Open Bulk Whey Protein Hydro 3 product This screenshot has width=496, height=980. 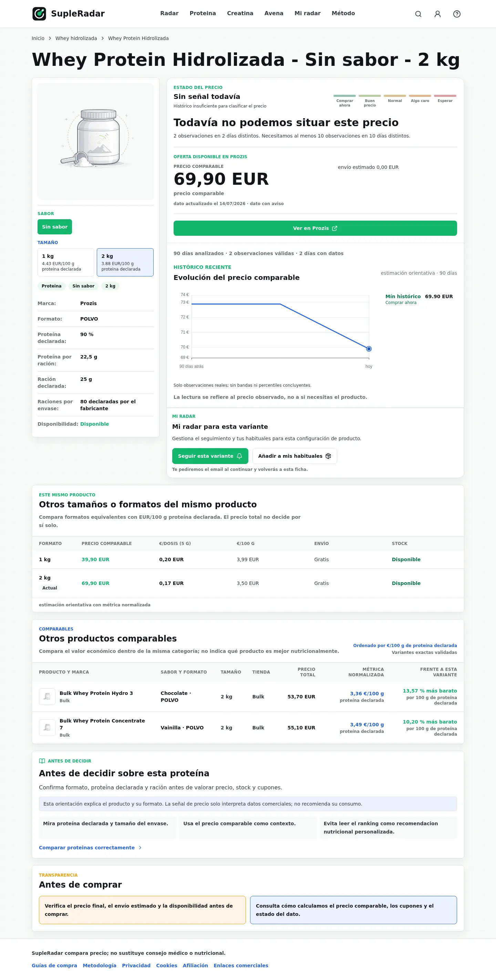tap(96, 693)
